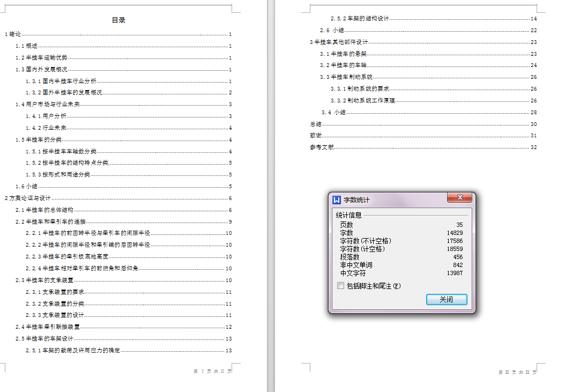565x392 pixels.
Task: Select TOC line 3.3 半挂车制动系统
Action: pos(428,77)
